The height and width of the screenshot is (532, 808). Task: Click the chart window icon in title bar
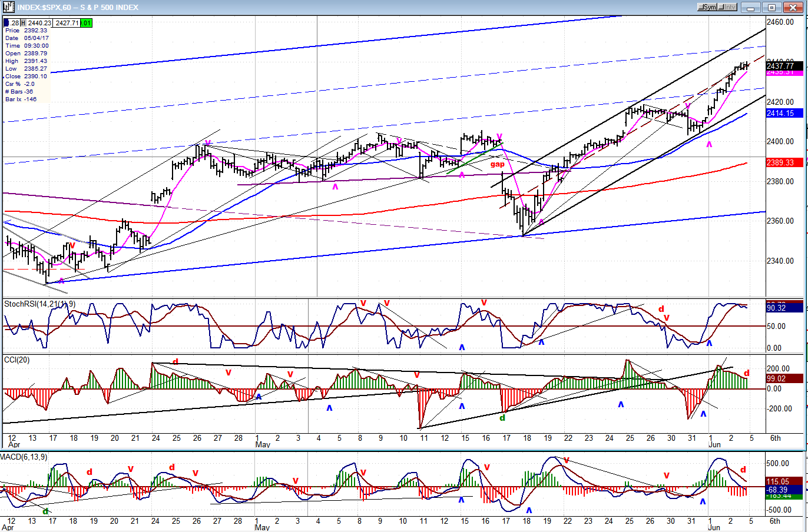click(9, 7)
